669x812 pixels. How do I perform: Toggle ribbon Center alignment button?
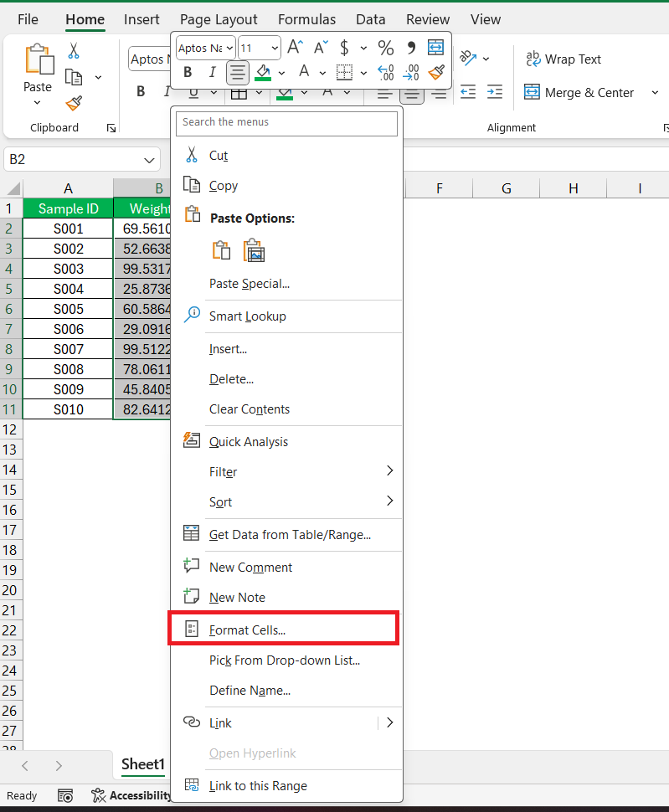[412, 95]
